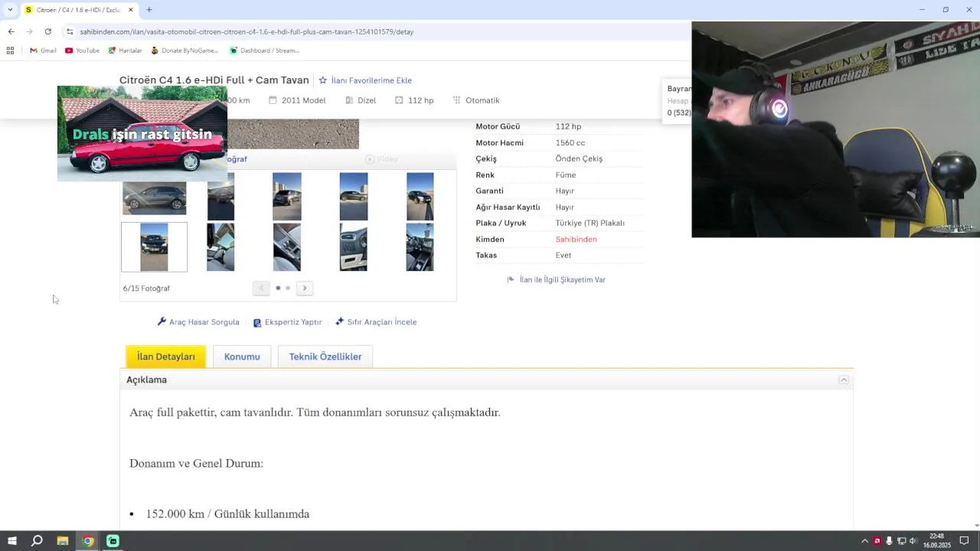The width and height of the screenshot is (980, 551).
Task: Select the gear shifter interior thumbnail
Action: [287, 247]
